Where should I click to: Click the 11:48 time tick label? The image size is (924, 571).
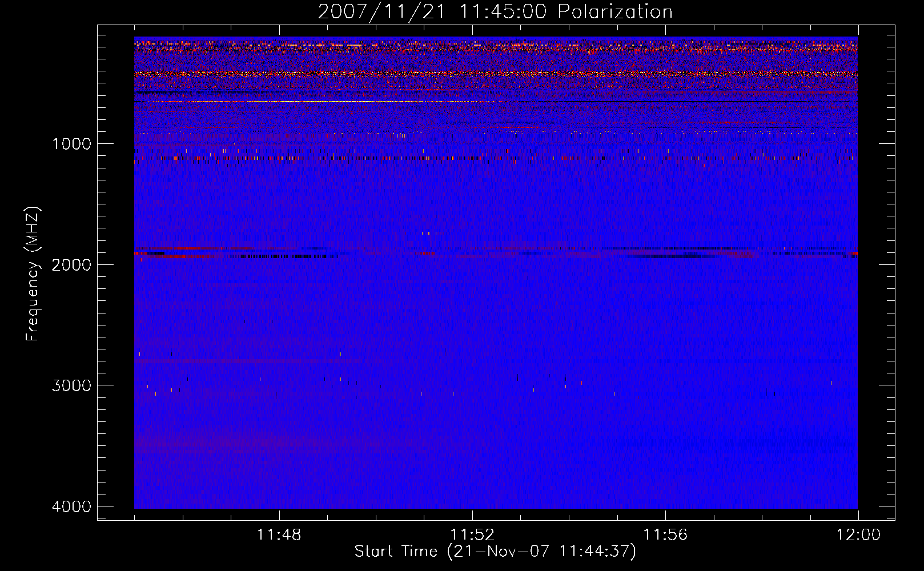279,535
